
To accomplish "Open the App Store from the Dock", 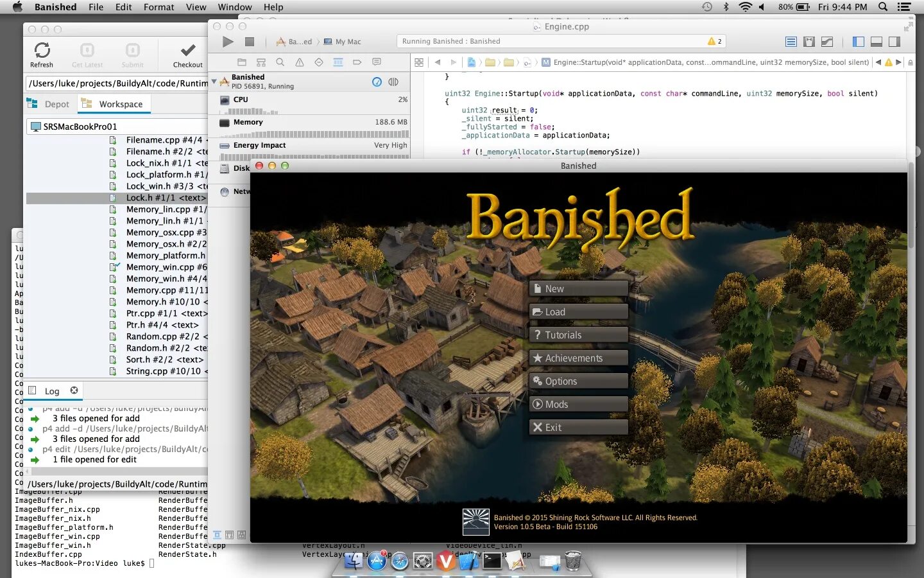I will click(377, 561).
